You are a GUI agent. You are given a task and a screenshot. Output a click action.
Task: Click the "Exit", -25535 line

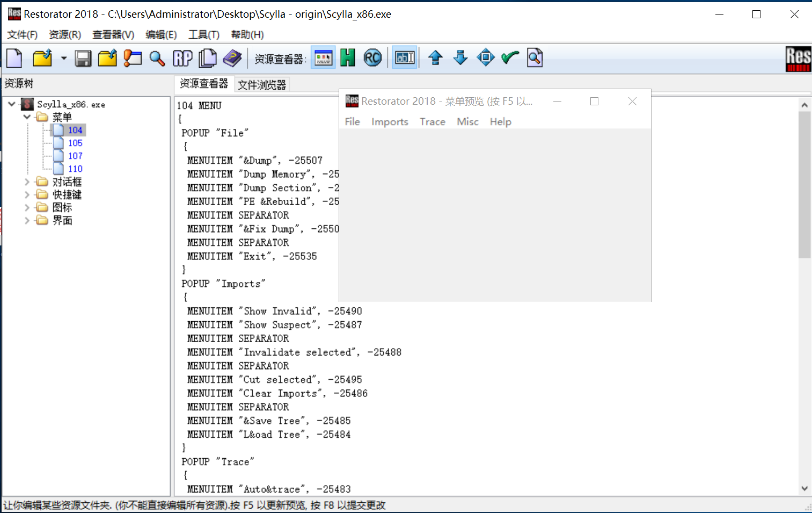(252, 256)
